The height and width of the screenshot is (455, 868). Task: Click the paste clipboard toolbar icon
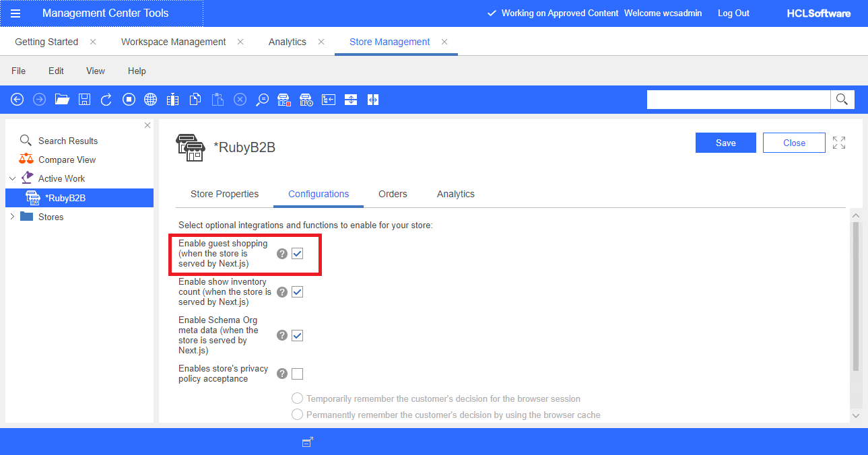click(218, 100)
